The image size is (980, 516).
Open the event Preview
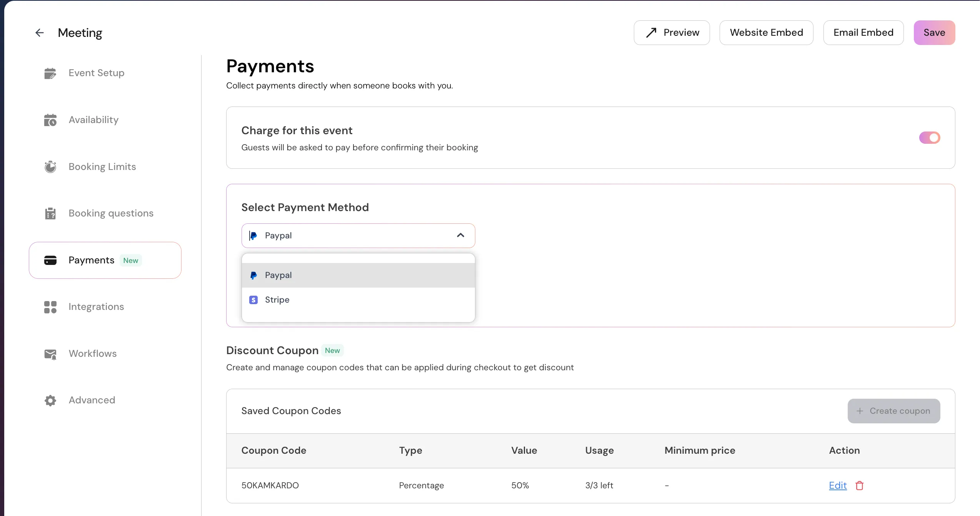[672, 33]
